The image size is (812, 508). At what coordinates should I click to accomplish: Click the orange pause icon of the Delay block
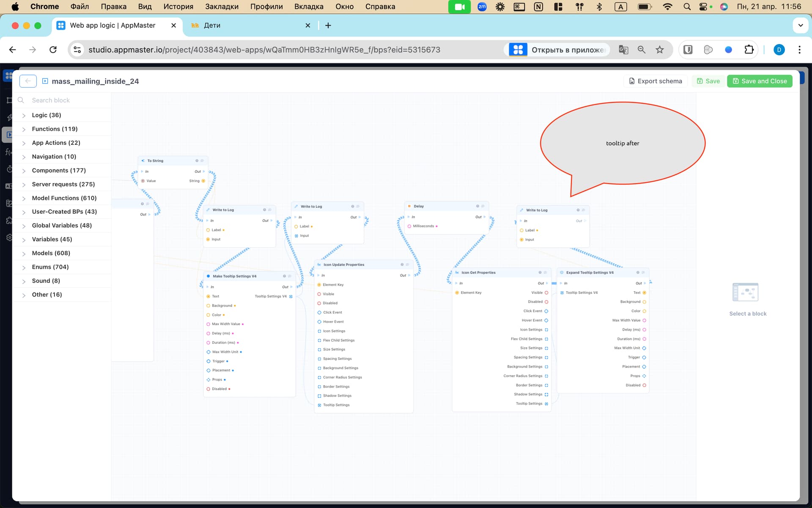pyautogui.click(x=409, y=206)
